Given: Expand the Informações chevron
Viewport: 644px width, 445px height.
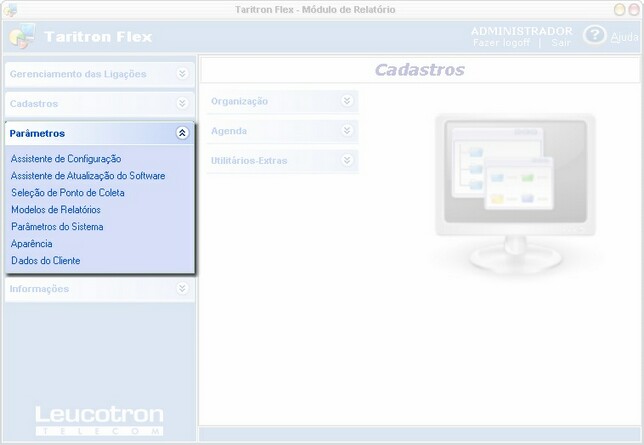Looking at the screenshot, I should 182,288.
